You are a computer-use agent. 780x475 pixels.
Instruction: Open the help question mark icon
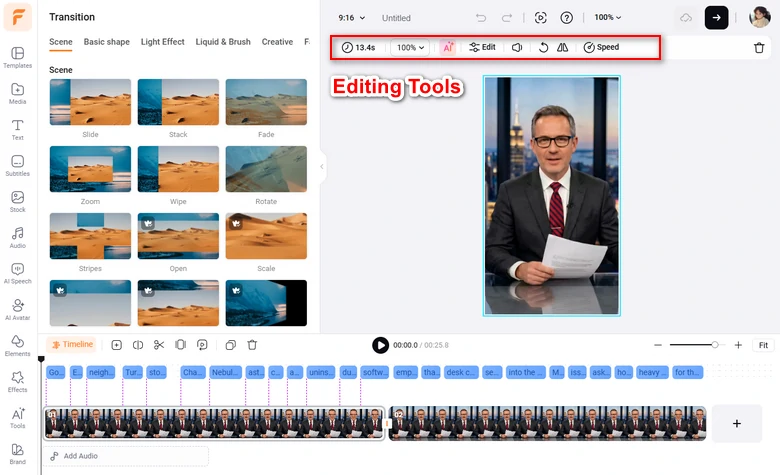pyautogui.click(x=566, y=18)
